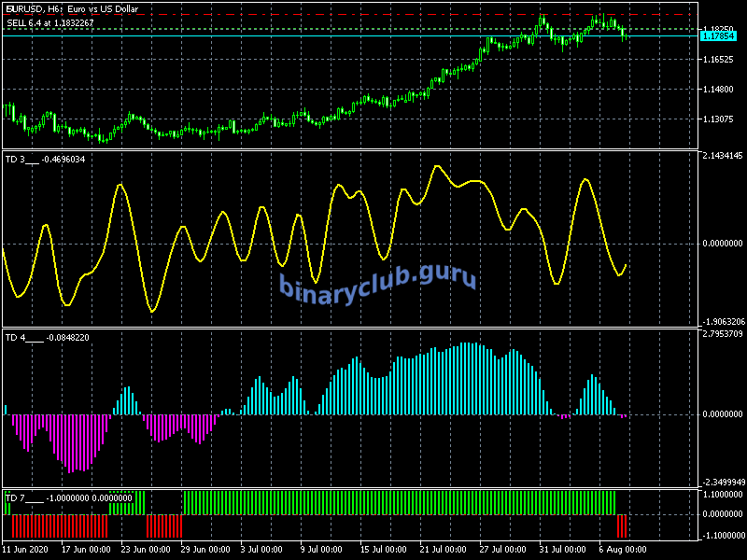Click the current price tag 1.17854
This screenshot has width=747, height=560.
[x=720, y=35]
